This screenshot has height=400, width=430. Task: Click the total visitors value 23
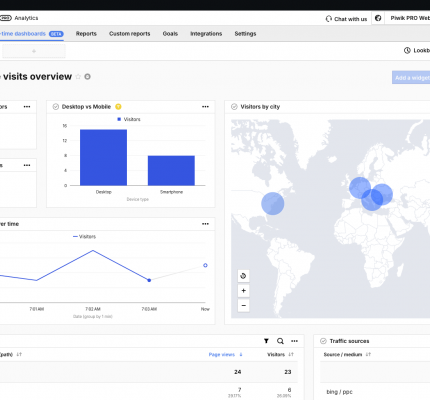point(288,372)
